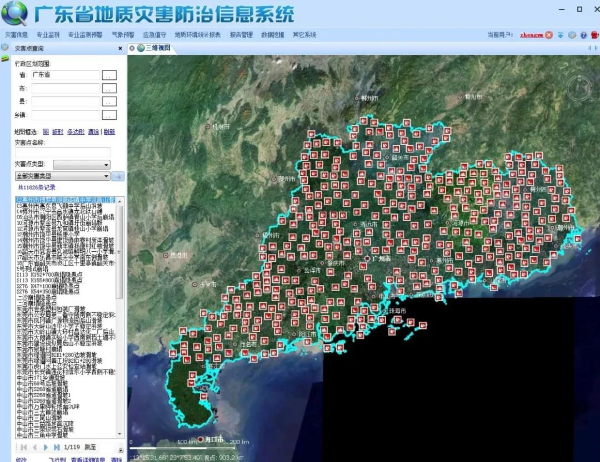
Task: Open the 专业监测 menu
Action: coord(48,35)
